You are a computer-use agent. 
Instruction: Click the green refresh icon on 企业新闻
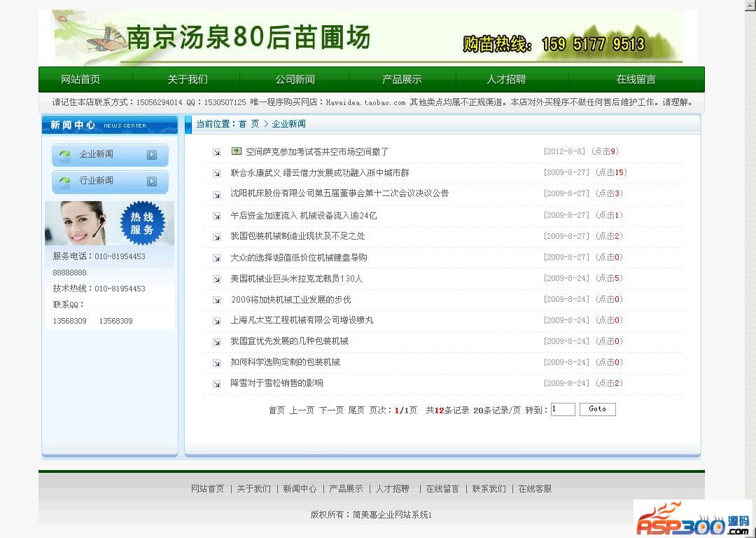pos(65,155)
